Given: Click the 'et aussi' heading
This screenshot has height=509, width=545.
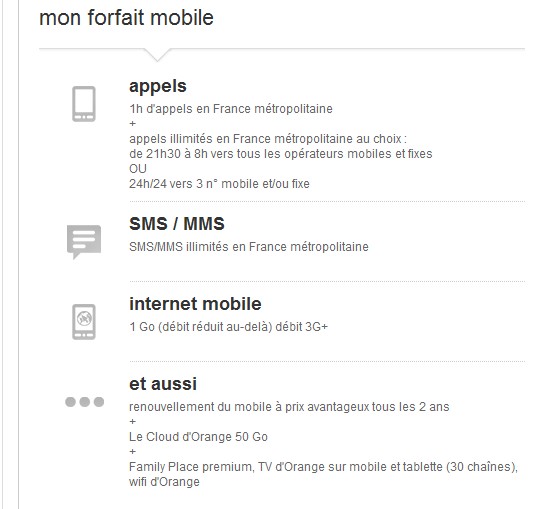Looking at the screenshot, I should 163,384.
